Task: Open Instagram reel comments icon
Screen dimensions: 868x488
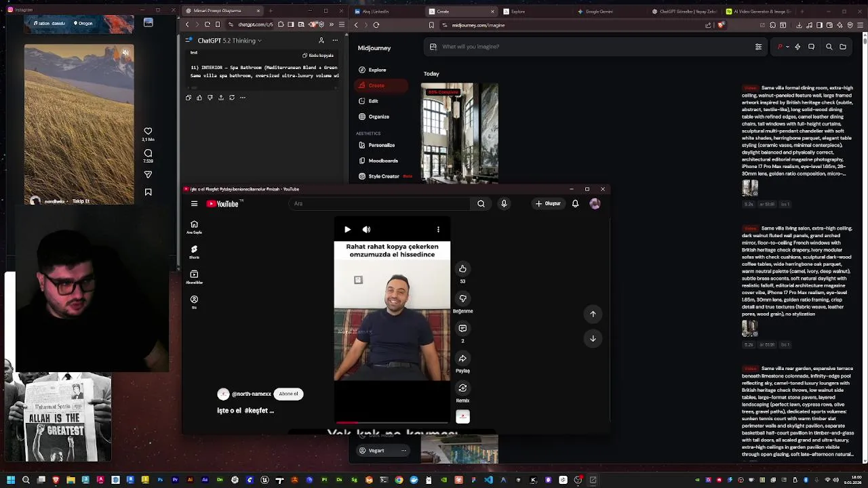Action: pyautogui.click(x=148, y=154)
